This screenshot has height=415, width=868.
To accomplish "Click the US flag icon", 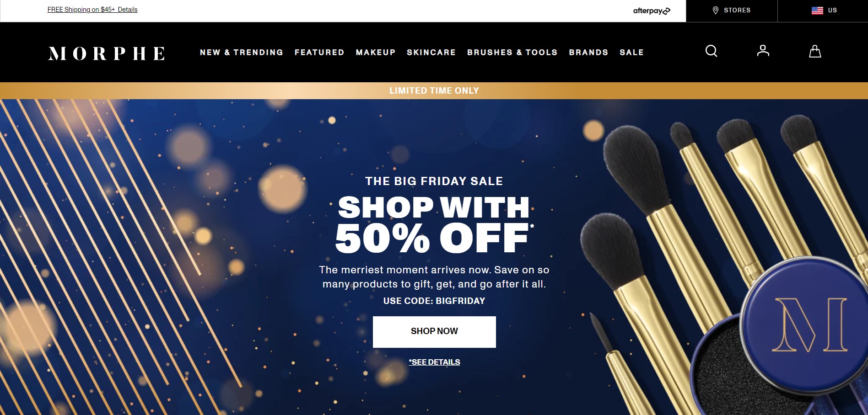I will point(817,10).
